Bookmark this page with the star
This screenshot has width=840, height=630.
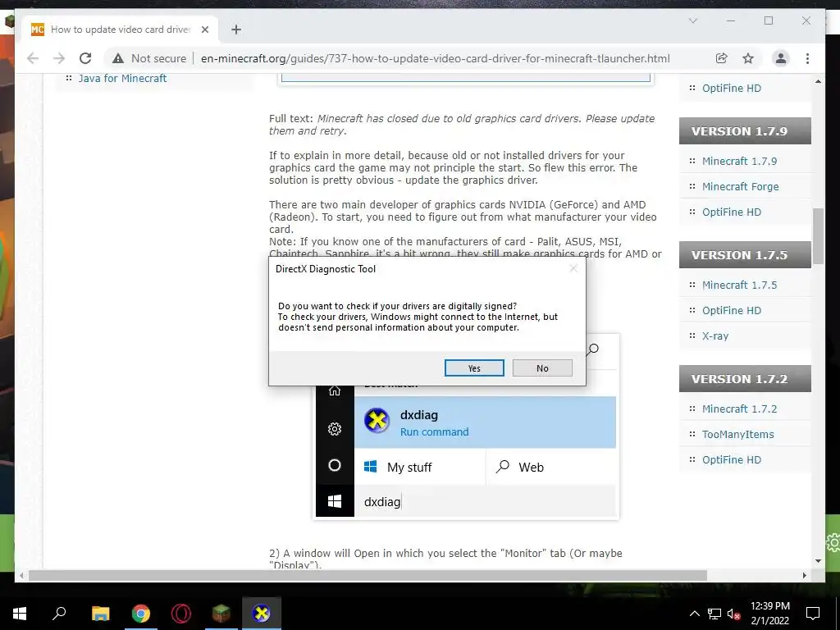pos(748,58)
